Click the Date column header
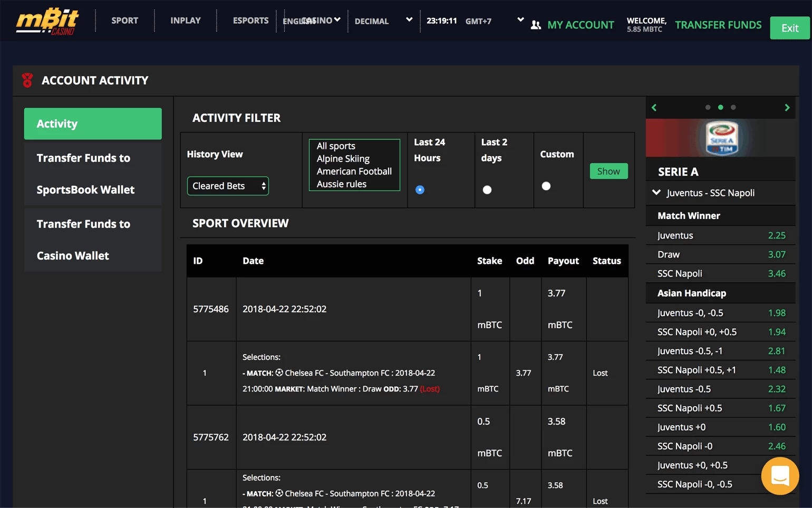The image size is (812, 508). pos(253,261)
